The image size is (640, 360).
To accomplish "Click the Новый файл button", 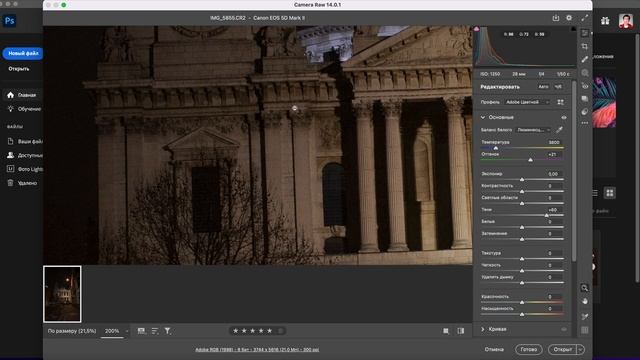I will pyautogui.click(x=23, y=53).
